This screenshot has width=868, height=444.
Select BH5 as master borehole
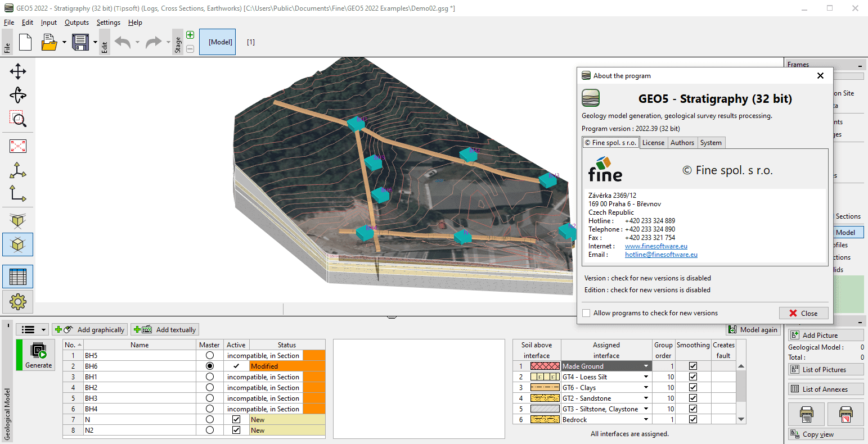(x=210, y=356)
